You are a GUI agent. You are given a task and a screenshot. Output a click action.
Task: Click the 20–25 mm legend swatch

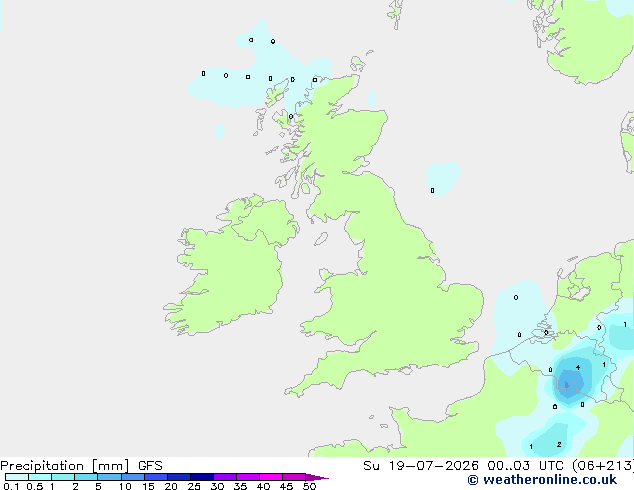pyautogui.click(x=179, y=477)
